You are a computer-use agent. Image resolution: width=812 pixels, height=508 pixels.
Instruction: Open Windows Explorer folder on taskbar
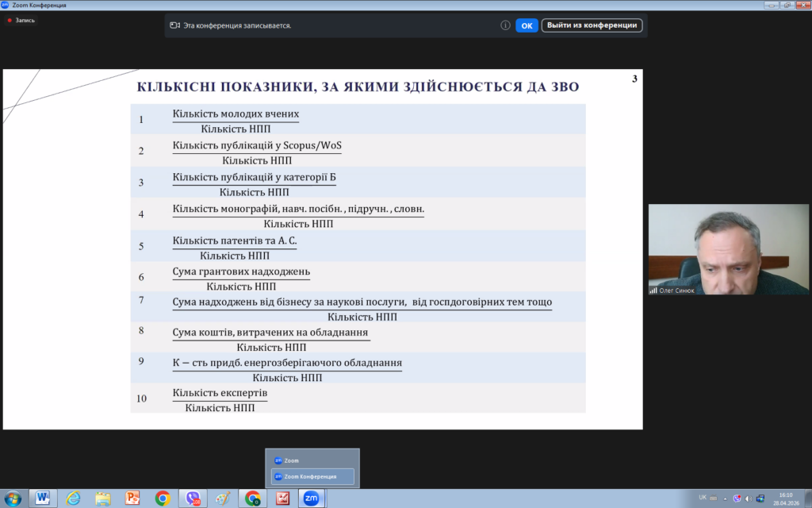click(x=103, y=498)
